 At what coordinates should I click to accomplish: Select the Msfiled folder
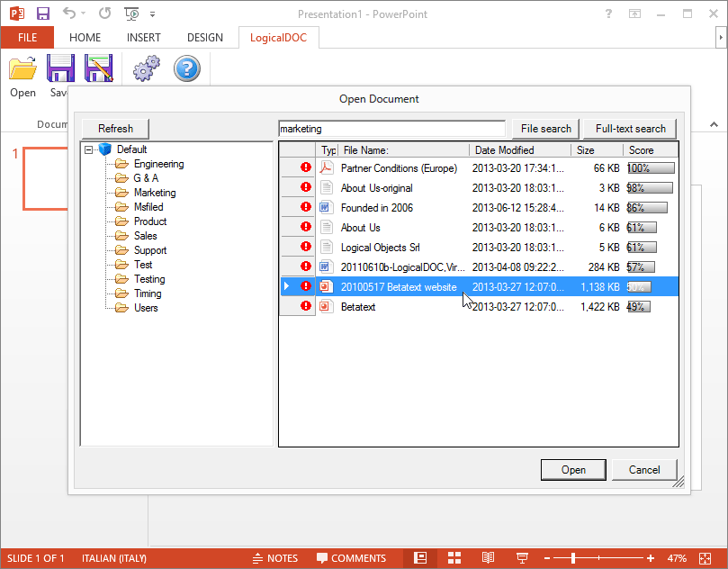(x=148, y=207)
